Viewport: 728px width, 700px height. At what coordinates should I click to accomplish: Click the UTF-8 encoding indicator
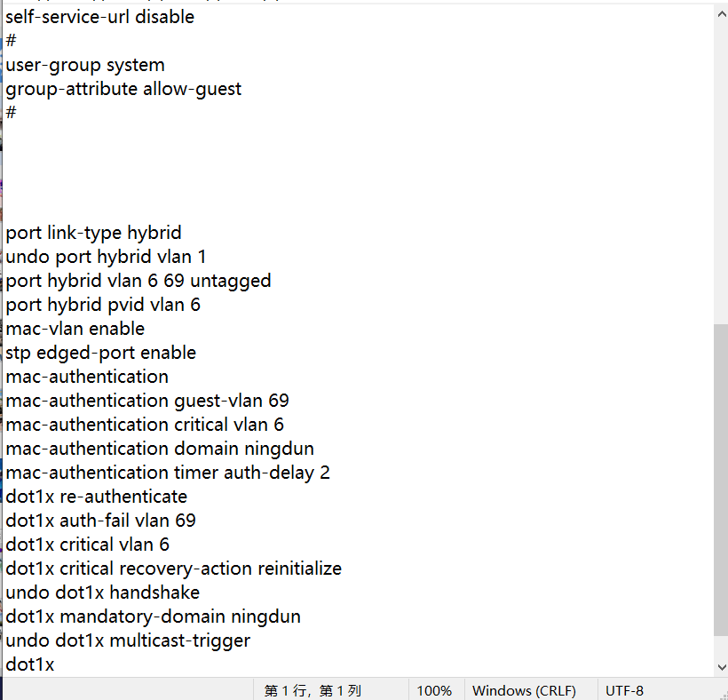pyautogui.click(x=624, y=690)
